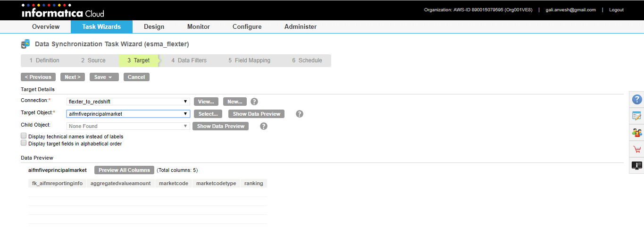644x230 pixels.
Task: Open the help question mark sidebar icon
Action: pos(637,99)
